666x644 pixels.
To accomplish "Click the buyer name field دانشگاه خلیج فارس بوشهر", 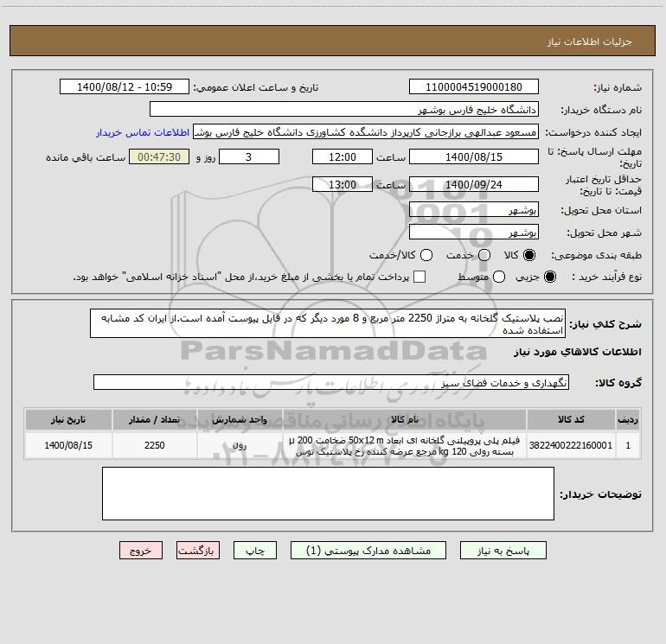I will [x=344, y=110].
